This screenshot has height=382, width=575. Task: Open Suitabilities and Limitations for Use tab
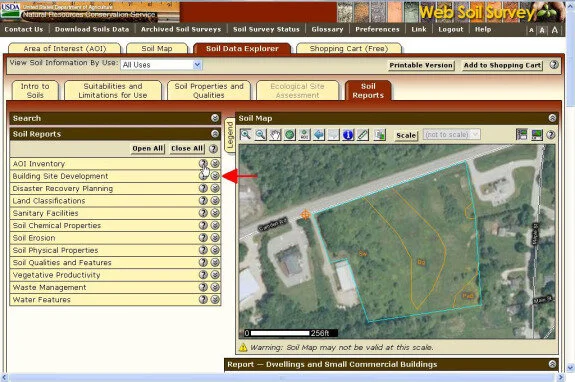tap(113, 91)
